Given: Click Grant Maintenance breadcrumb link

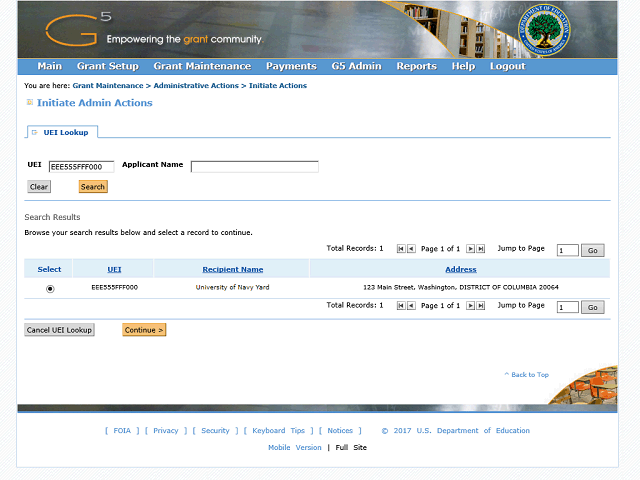Looking at the screenshot, I should [x=108, y=86].
